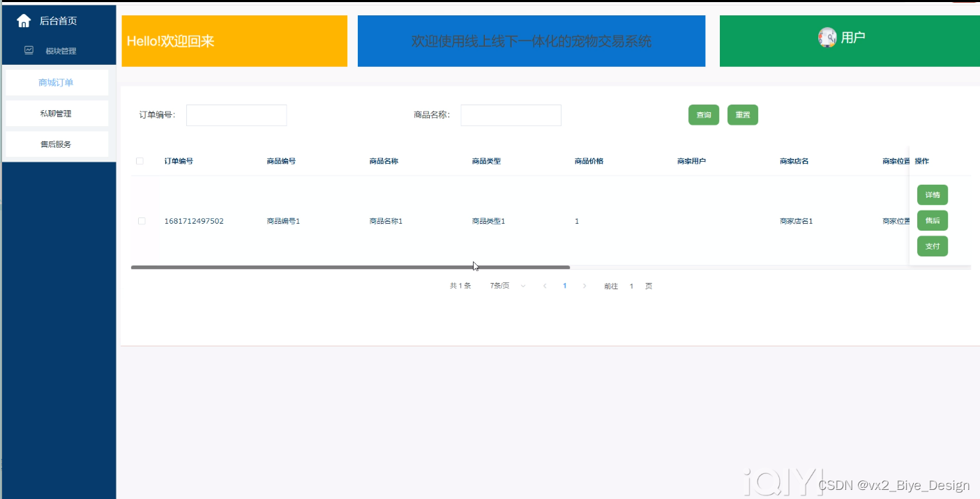Viewport: 980px width, 499px height.
Task: Focus the 订单编号 input field
Action: (236, 116)
